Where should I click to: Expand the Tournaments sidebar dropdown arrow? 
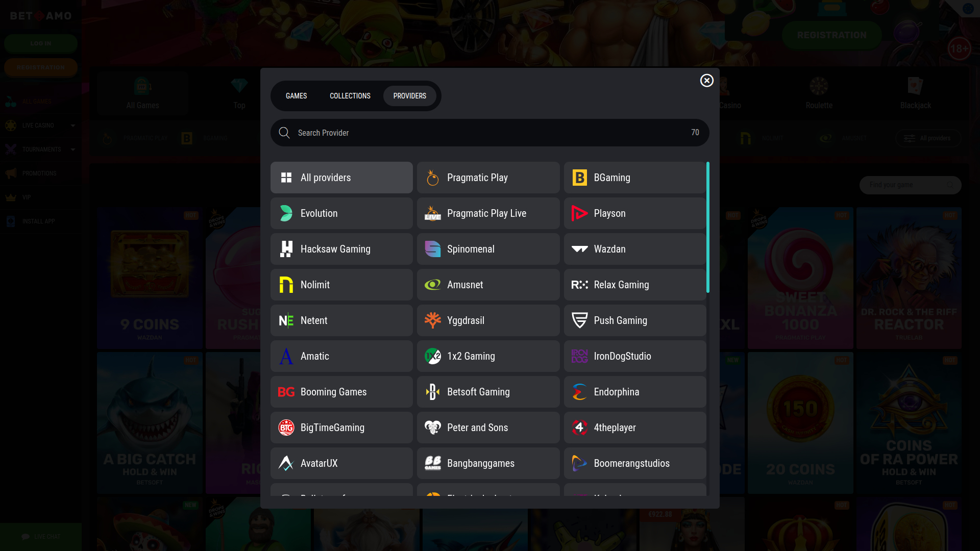click(73, 149)
